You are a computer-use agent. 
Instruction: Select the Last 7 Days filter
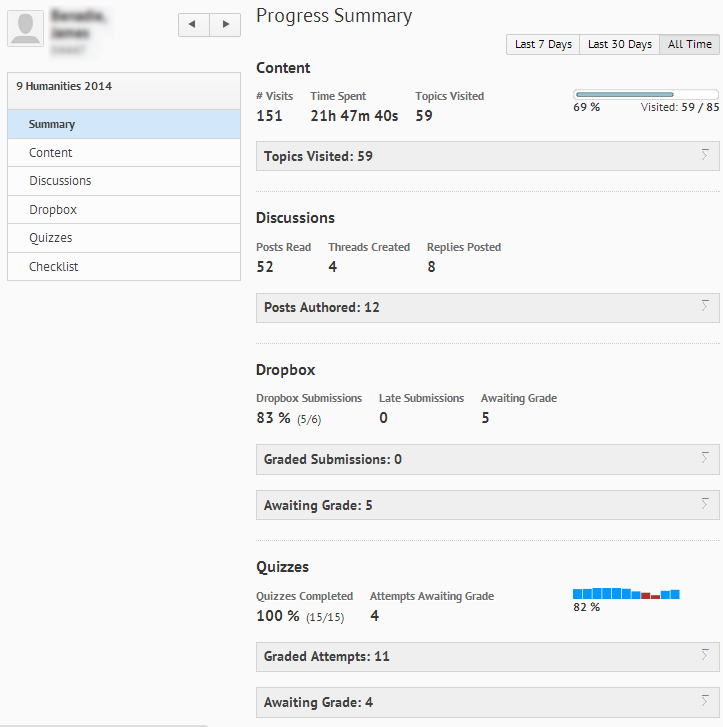[543, 44]
